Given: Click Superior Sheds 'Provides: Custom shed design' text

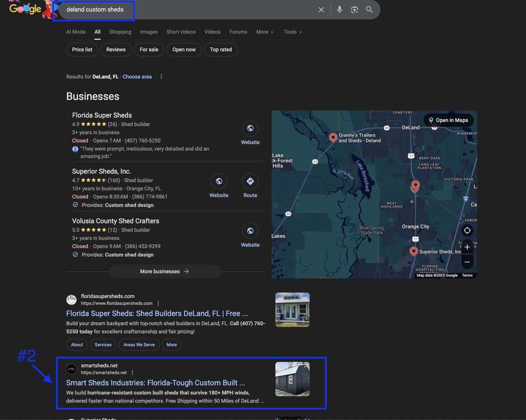Looking at the screenshot, I should click(x=117, y=205).
